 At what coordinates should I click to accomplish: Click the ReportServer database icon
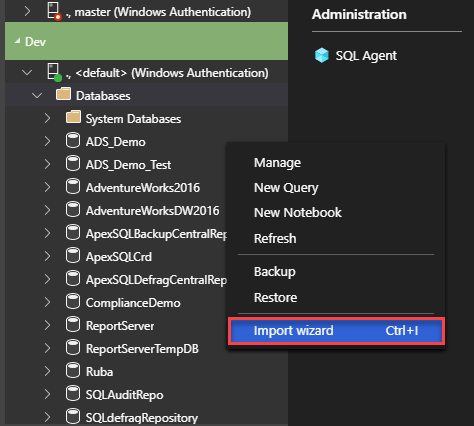(73, 325)
